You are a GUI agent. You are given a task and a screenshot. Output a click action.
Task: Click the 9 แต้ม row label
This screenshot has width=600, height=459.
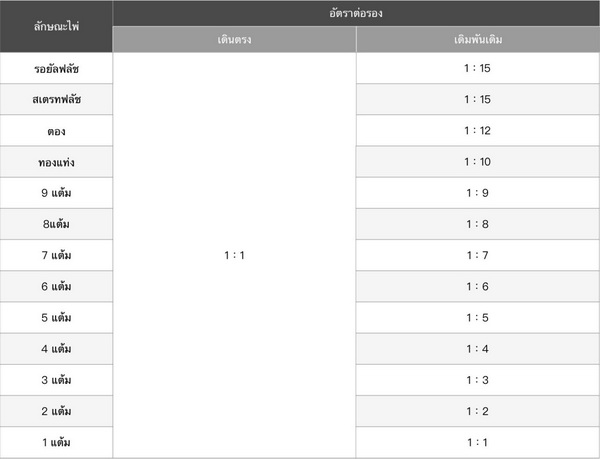point(56,193)
